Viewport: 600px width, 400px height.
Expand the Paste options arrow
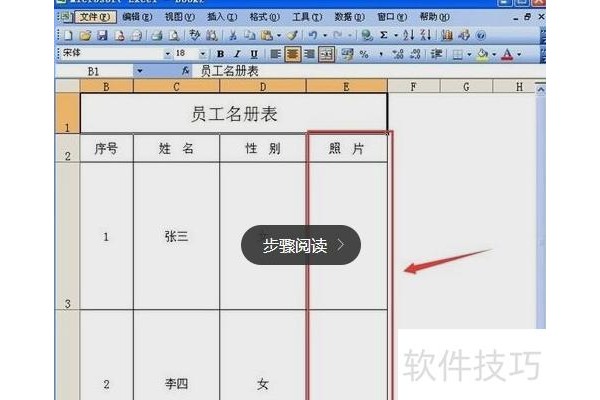tap(279, 36)
